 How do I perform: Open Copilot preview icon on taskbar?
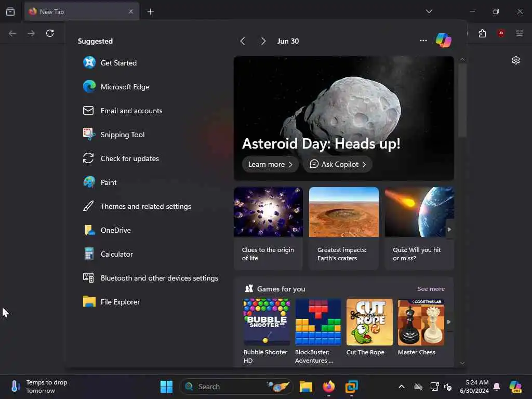tap(515, 387)
